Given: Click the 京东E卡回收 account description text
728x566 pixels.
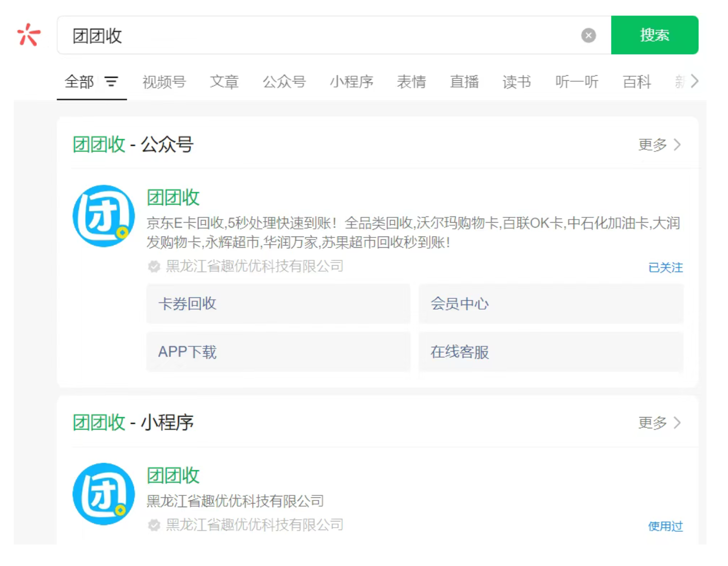Looking at the screenshot, I should tap(413, 232).
